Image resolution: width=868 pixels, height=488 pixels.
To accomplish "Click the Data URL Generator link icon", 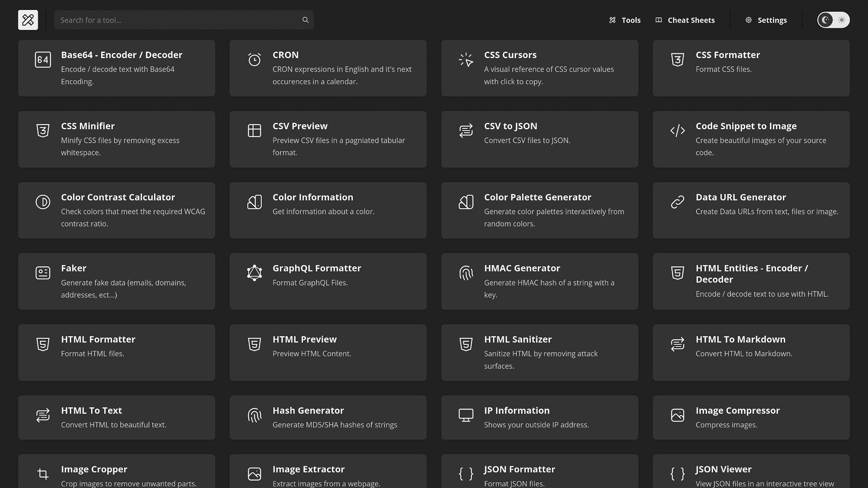I will click(677, 202).
